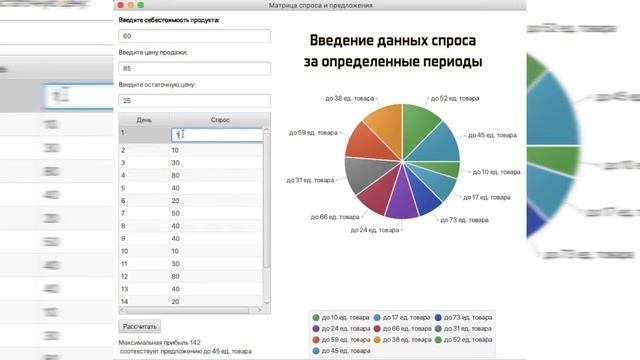Click the purple pie slice до 24 ед.
The image size is (640, 360).
pos(401,200)
